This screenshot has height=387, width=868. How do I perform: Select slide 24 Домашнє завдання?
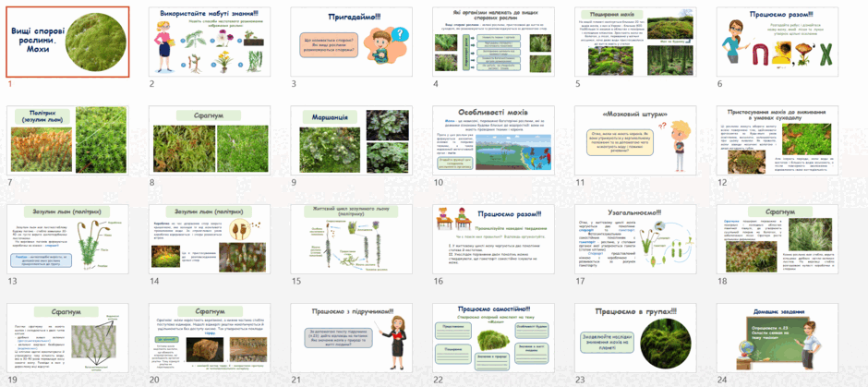click(778, 338)
